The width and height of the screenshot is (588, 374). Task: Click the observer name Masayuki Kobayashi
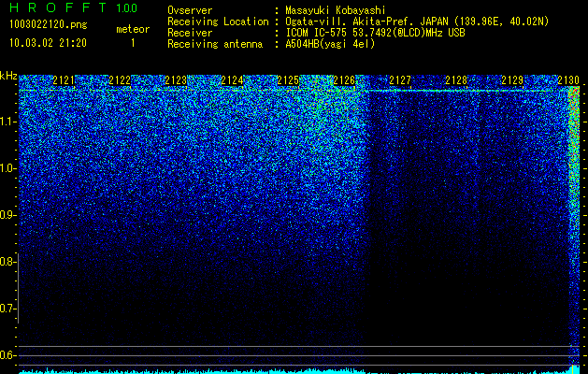click(x=336, y=11)
